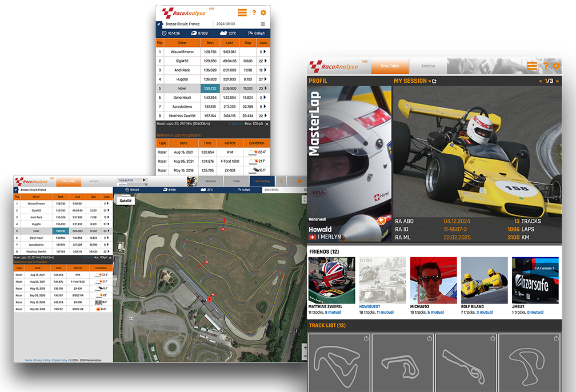The height and width of the screenshot is (392, 576).
Task: Close Howl laps info bar in mobile view
Action: 267,124
